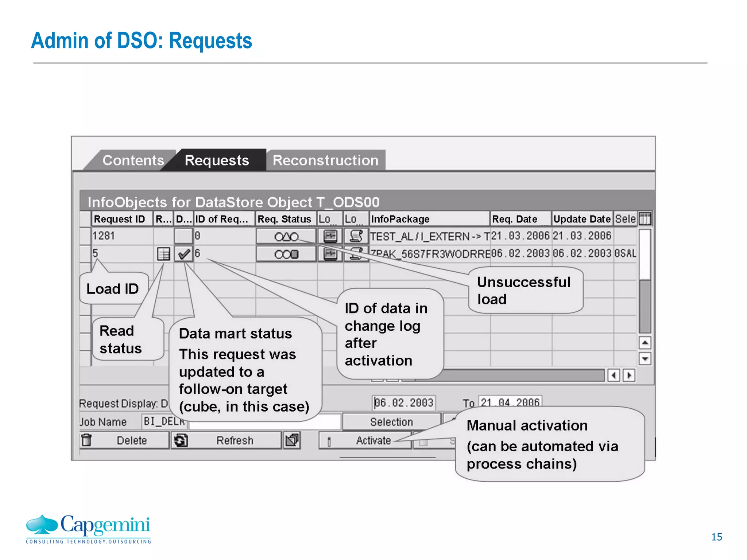Image resolution: width=747 pixels, height=560 pixels.
Task: Click the Sele column header
Action: point(625,219)
